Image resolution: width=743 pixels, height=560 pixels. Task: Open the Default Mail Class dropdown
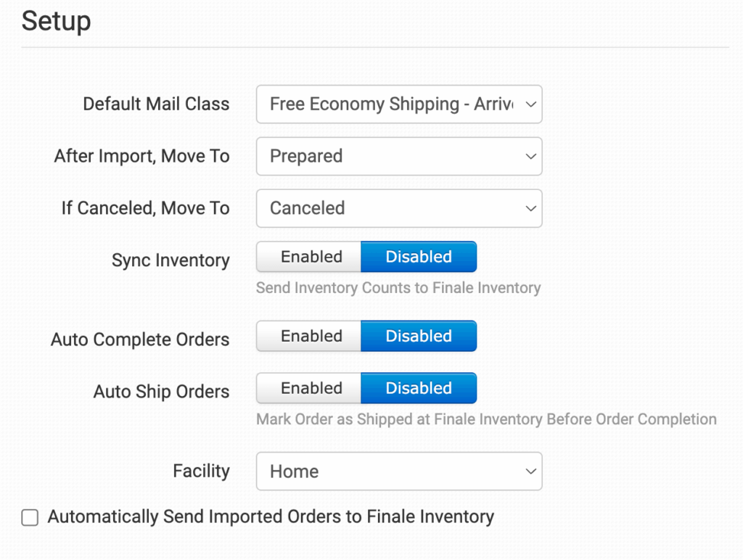(x=398, y=104)
